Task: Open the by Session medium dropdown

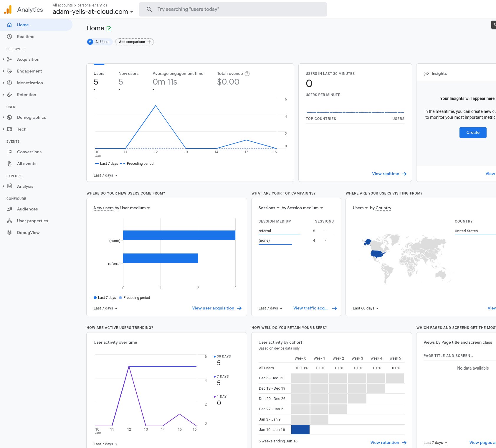Action: 302,208
